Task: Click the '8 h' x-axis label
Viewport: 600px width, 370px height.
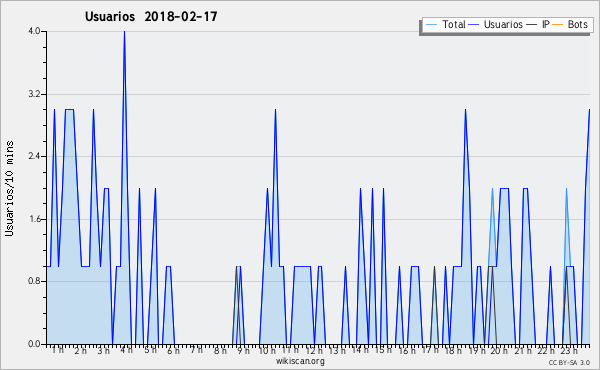Action: point(220,350)
